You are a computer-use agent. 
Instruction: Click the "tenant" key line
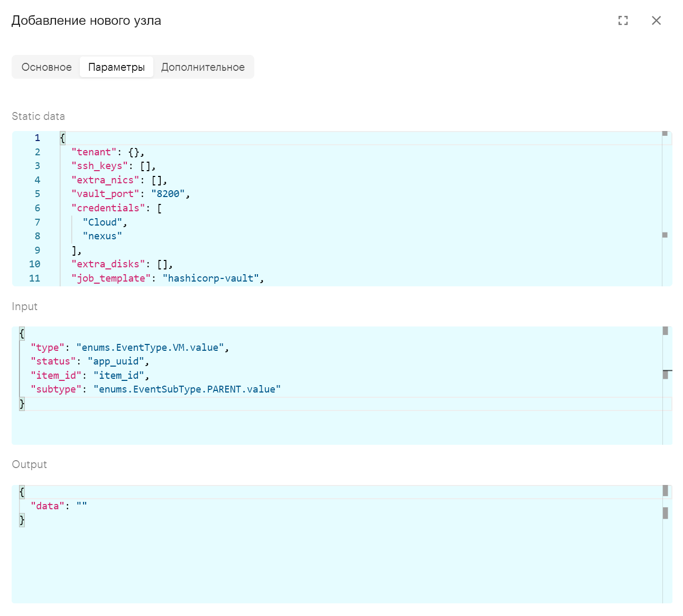click(108, 152)
